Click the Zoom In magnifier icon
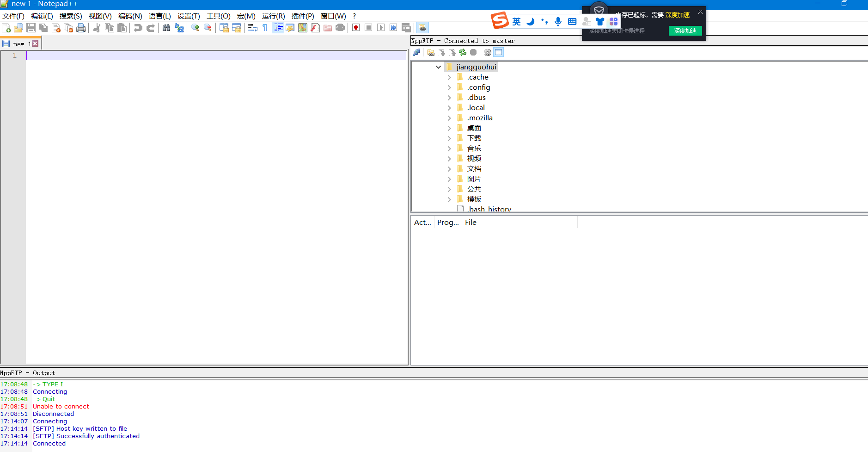 [x=196, y=28]
